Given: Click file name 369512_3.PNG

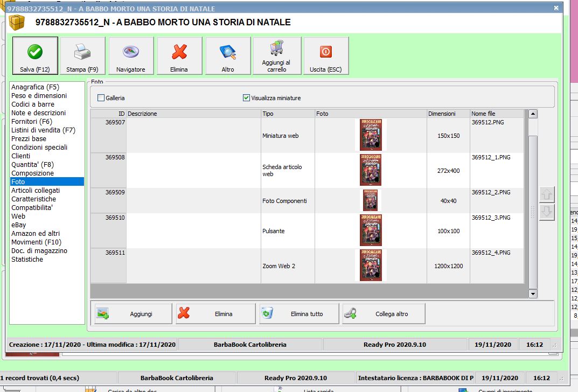Looking at the screenshot, I should (x=491, y=218).
